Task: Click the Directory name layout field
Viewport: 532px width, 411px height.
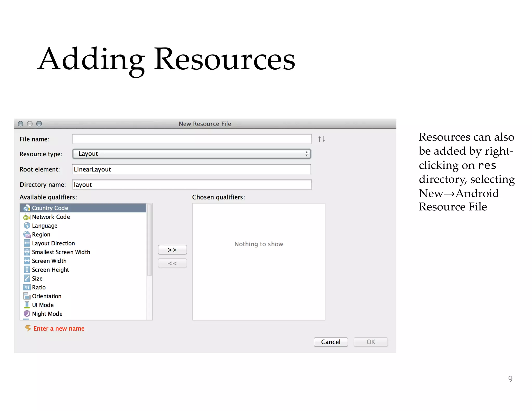Action: click(x=192, y=184)
